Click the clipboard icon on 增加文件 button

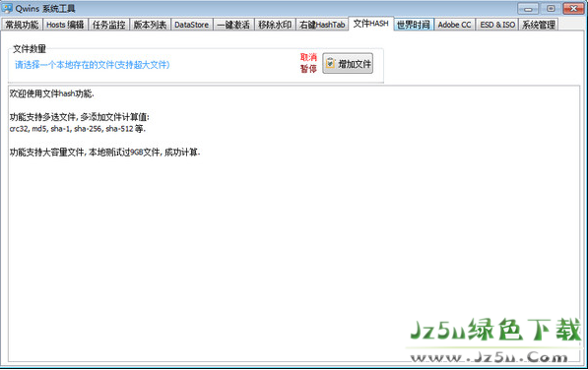tap(330, 63)
